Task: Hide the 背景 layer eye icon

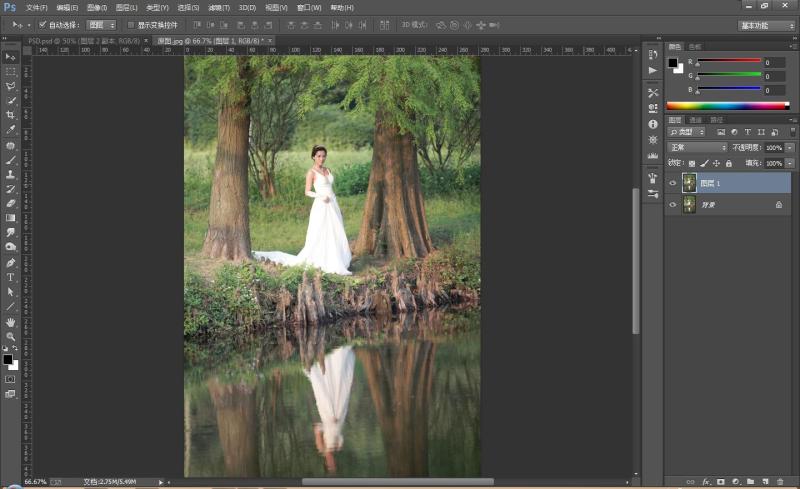Action: pyautogui.click(x=672, y=205)
